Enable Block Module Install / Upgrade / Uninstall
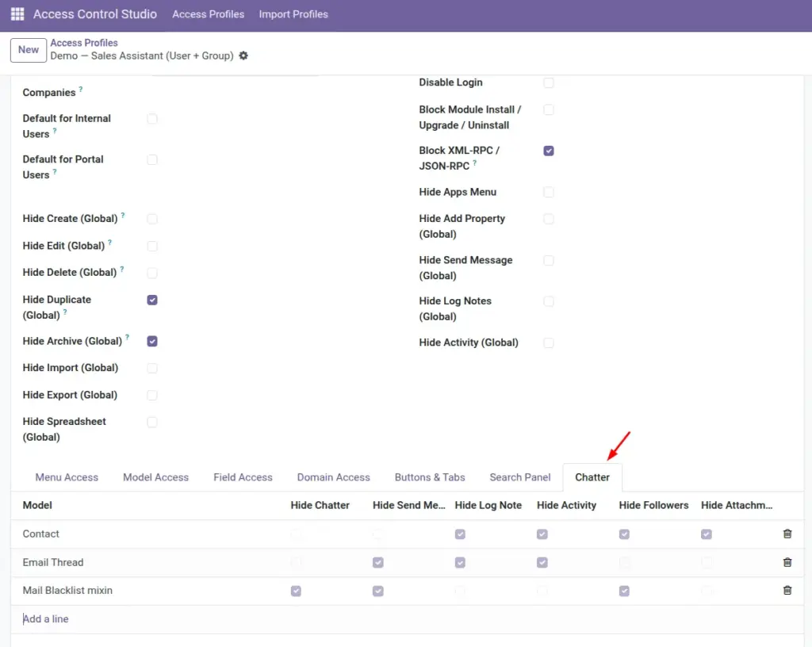 549,109
